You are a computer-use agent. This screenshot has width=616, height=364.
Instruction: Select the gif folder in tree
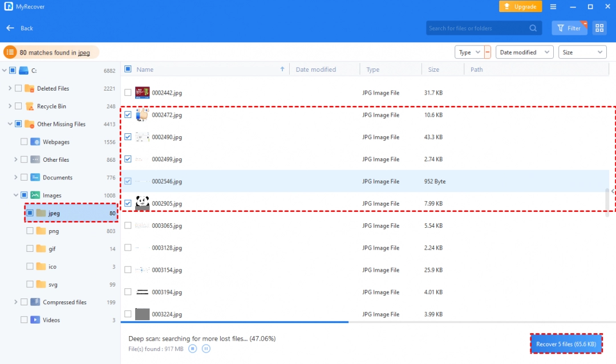(x=52, y=249)
